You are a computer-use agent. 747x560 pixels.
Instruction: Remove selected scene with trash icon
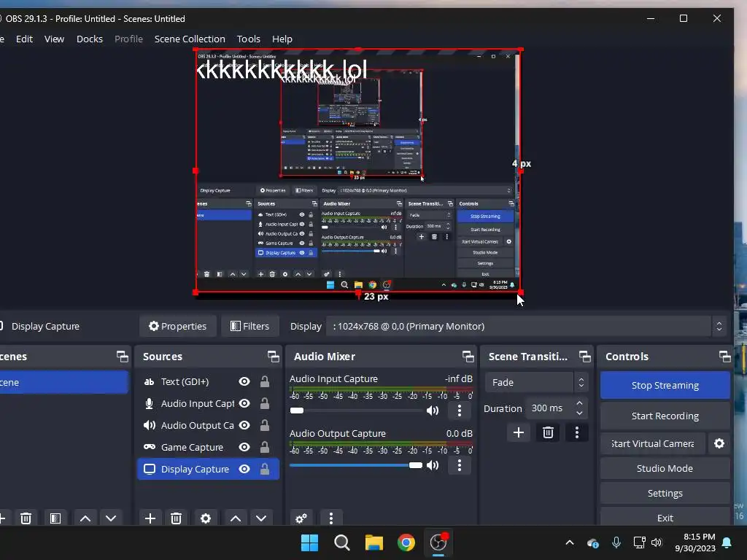point(26,518)
